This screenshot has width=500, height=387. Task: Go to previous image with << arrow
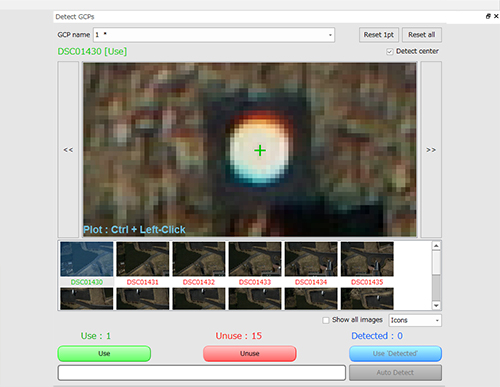point(68,149)
